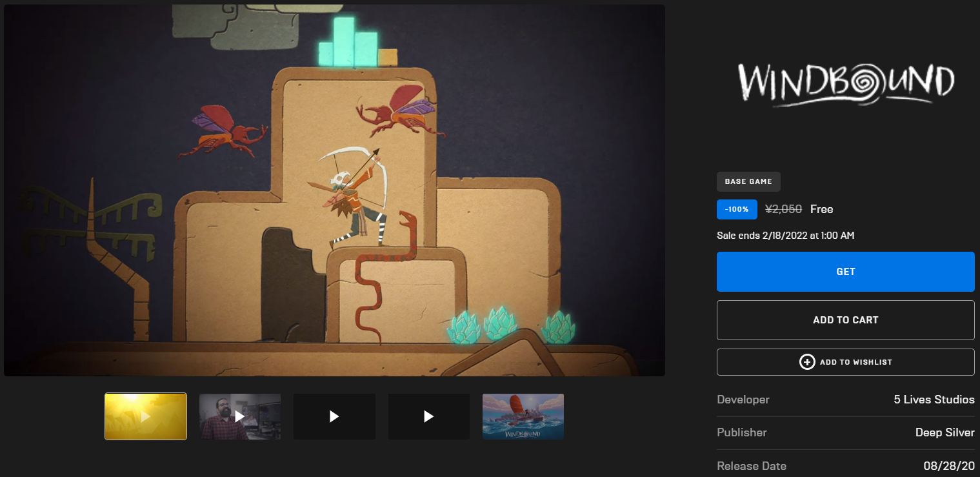Play the fourth black video thumbnail
The height and width of the screenshot is (477, 980).
[x=428, y=416]
